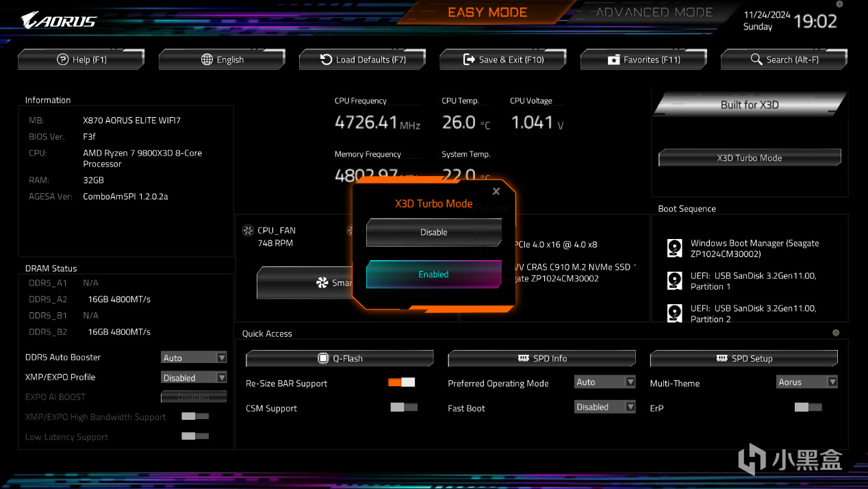The height and width of the screenshot is (489, 868).
Task: Click disk icon for SanDisk Partition 2
Action: 675,313
